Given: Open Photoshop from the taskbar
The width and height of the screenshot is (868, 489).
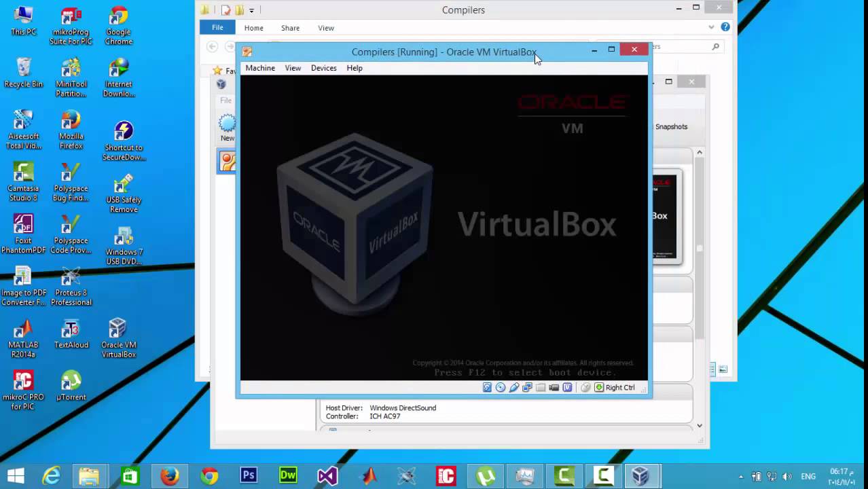Looking at the screenshot, I should (x=249, y=476).
